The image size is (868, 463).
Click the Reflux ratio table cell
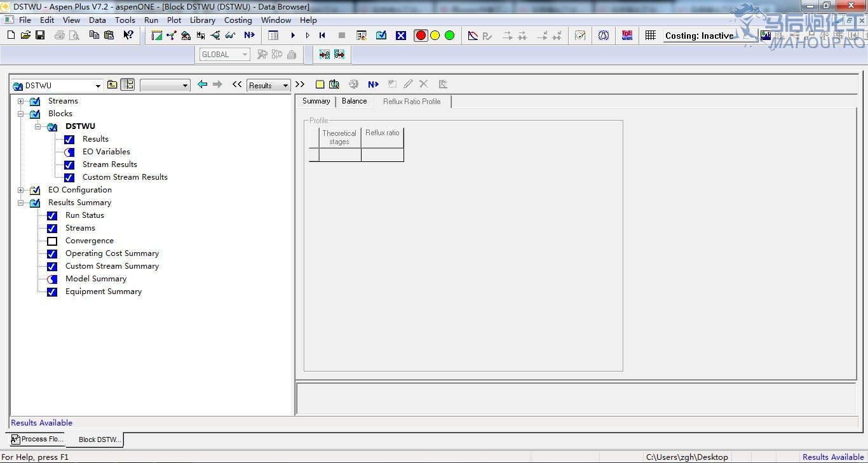pyautogui.click(x=383, y=155)
